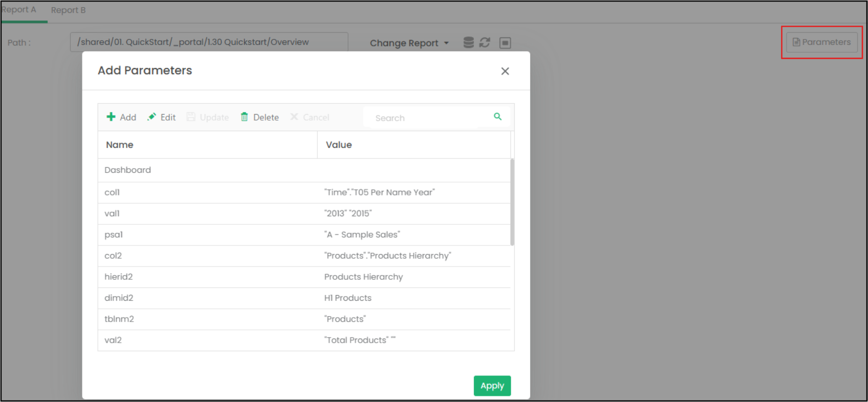Click the report Path input field
Screen dimensions: 868x402
[x=209, y=42]
